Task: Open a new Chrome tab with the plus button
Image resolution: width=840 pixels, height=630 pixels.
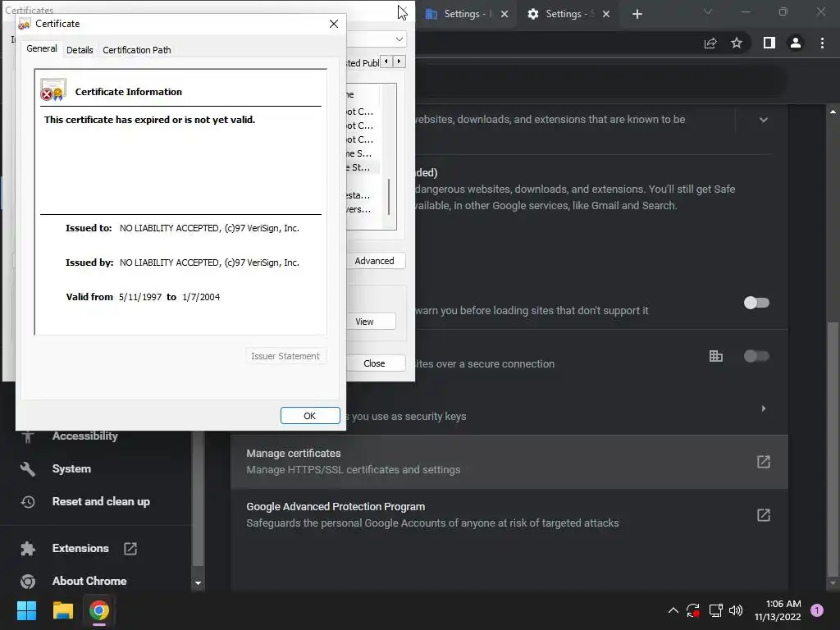Action: [x=637, y=14]
